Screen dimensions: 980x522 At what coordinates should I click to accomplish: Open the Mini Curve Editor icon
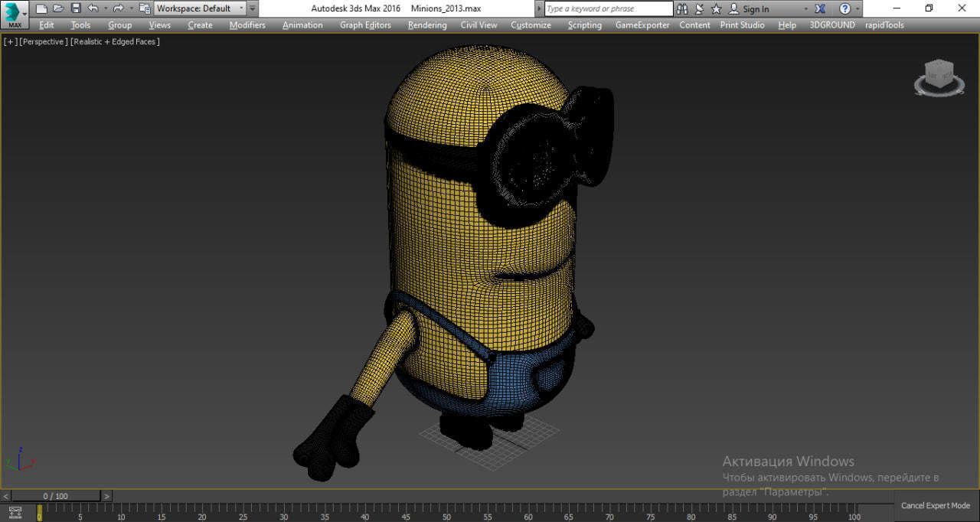pyautogui.click(x=15, y=512)
